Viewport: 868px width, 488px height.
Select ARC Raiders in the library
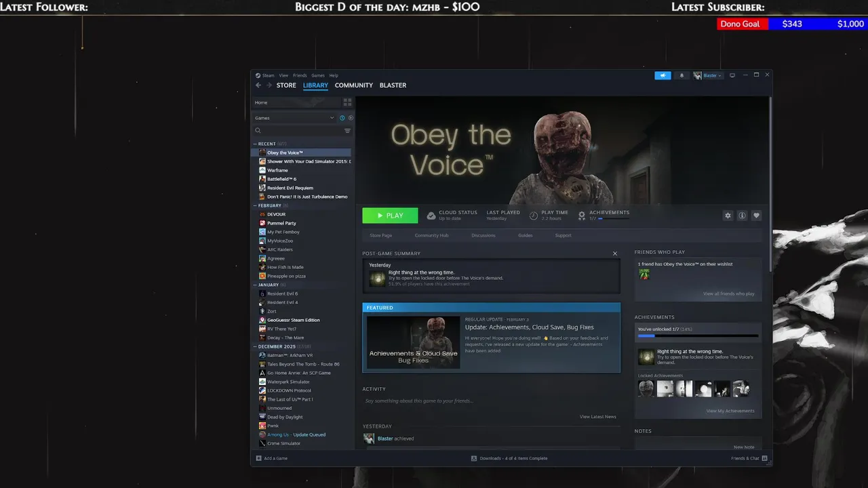point(280,249)
